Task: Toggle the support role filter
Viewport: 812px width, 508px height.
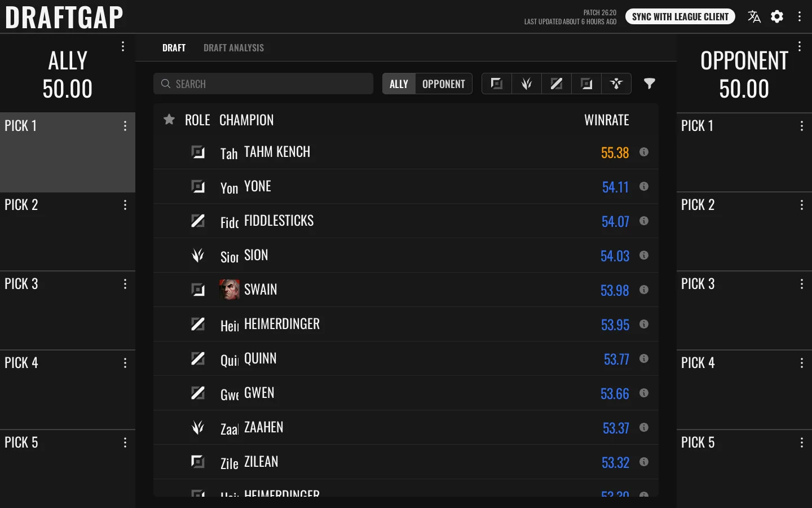Action: tap(616, 84)
